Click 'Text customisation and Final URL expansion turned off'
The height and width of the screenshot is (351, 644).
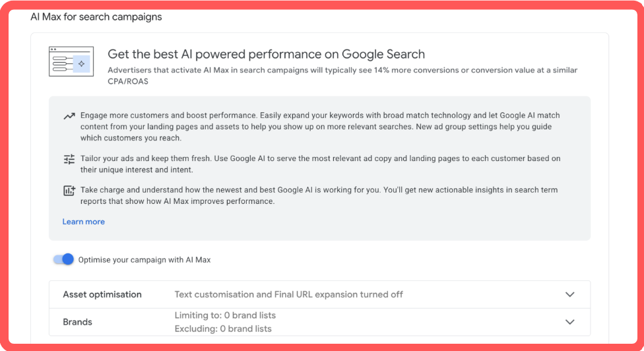(288, 294)
